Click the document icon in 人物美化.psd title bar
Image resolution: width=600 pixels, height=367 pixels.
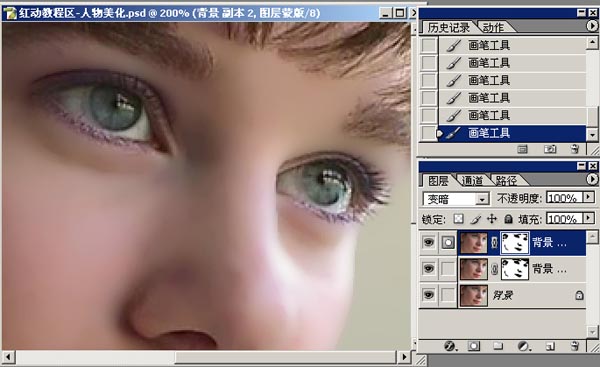(x=10, y=13)
